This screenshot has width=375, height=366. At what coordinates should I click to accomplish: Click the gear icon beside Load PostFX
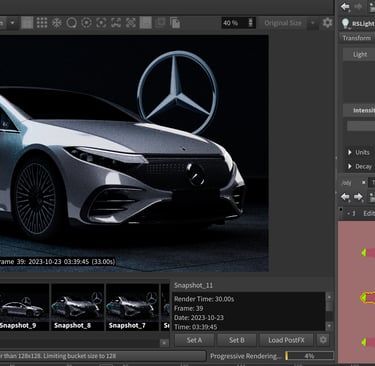click(x=323, y=340)
